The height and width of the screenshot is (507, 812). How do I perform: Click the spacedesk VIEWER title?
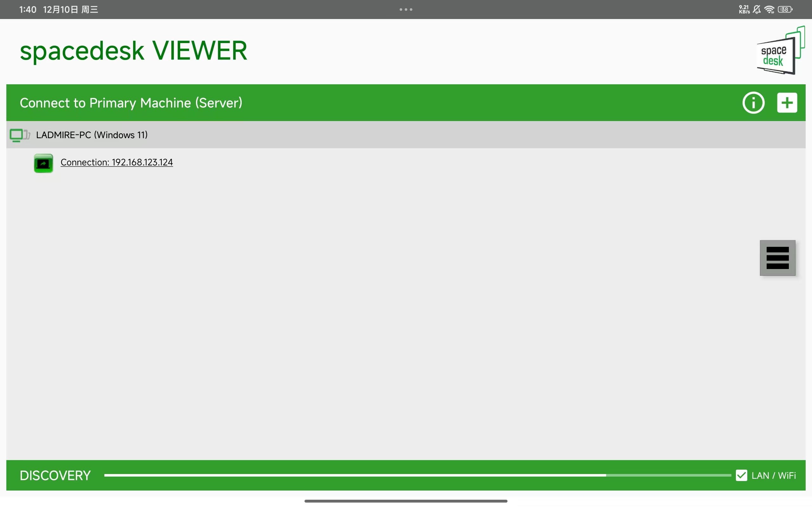(133, 51)
